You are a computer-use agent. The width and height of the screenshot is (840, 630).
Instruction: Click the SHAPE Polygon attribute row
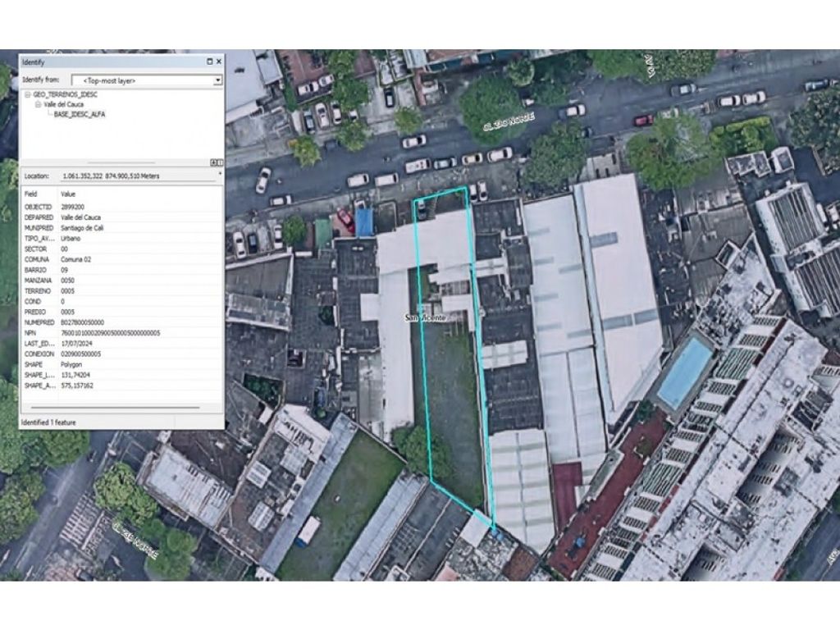coord(82,364)
